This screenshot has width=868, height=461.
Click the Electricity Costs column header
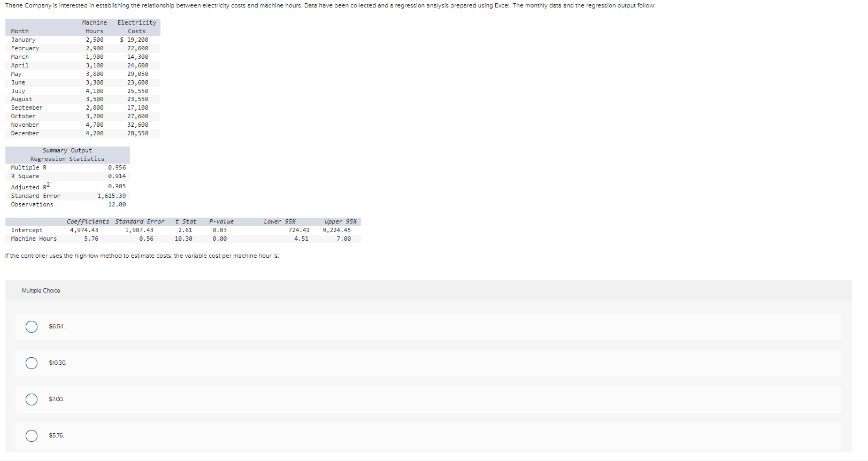tap(137, 27)
